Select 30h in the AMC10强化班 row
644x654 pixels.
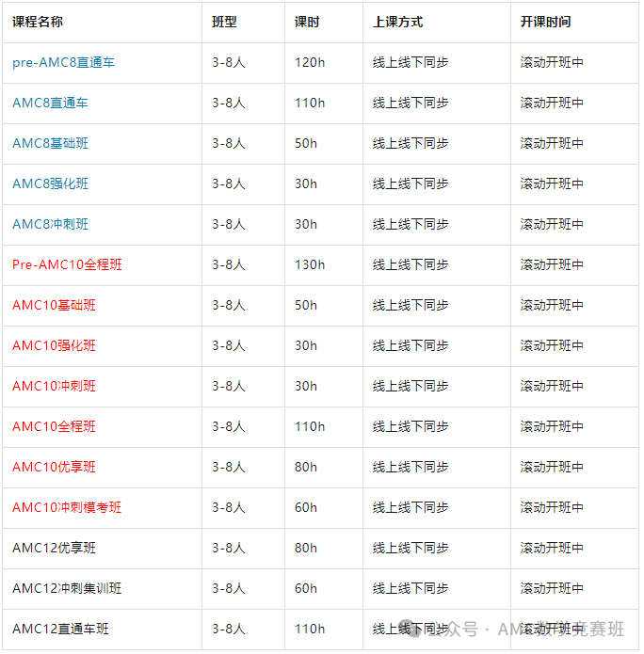306,345
